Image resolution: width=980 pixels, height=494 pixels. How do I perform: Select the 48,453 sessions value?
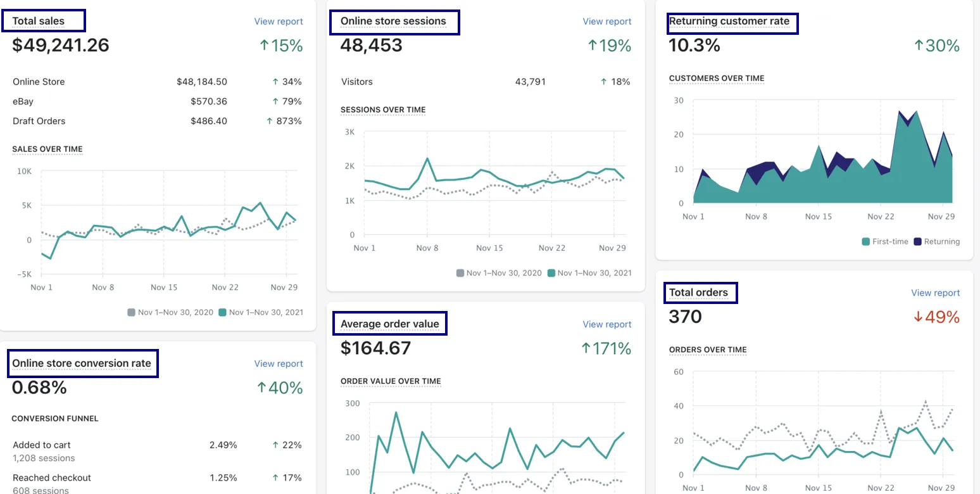click(x=372, y=45)
